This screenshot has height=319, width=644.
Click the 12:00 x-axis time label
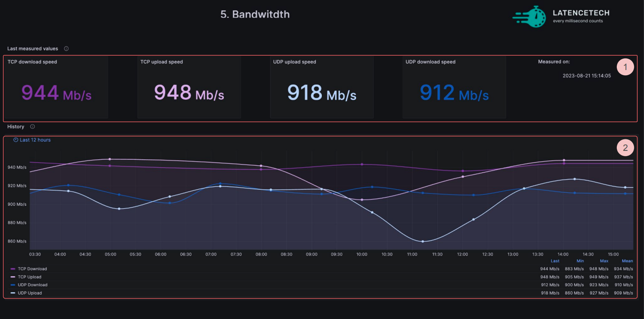[463, 254]
